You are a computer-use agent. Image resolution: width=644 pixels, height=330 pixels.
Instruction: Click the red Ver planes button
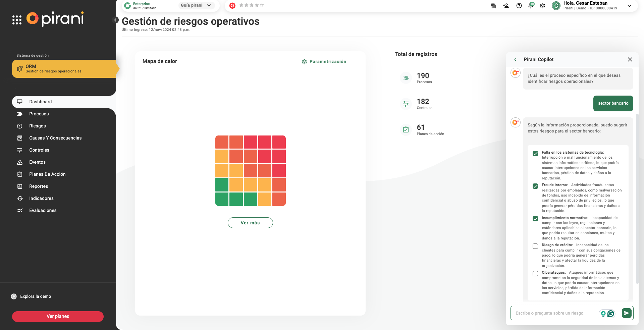pyautogui.click(x=58, y=317)
